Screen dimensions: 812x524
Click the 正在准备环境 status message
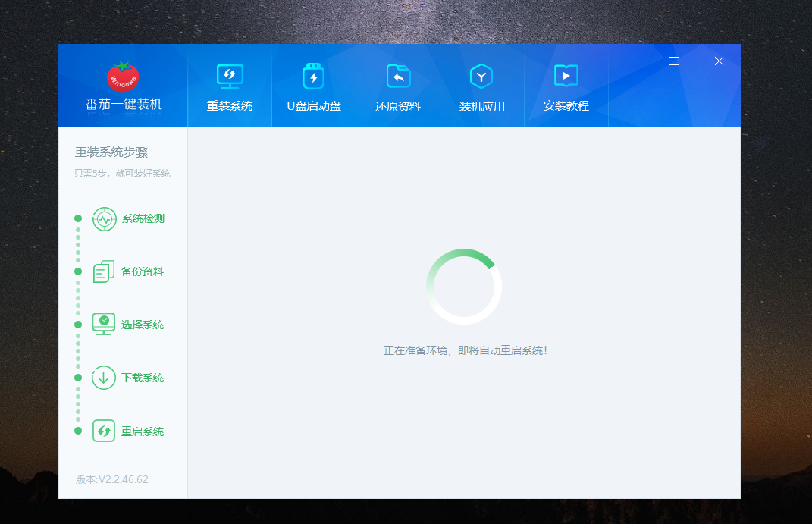[466, 350]
